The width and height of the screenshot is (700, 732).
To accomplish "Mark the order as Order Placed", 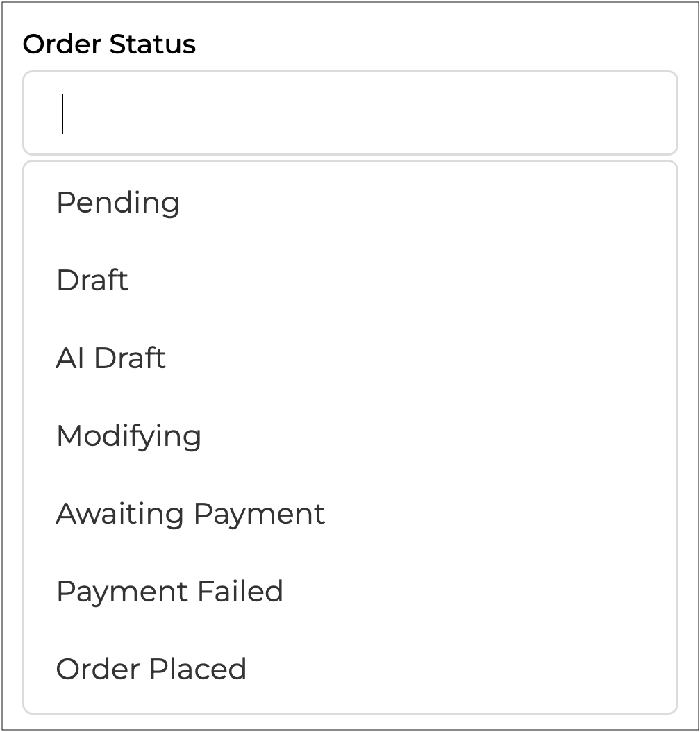I will (151, 669).
